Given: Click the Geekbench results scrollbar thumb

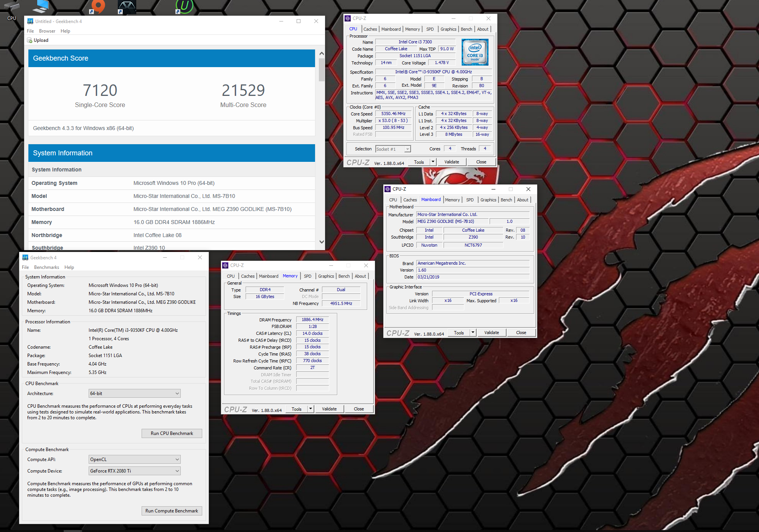Looking at the screenshot, I should [322, 70].
